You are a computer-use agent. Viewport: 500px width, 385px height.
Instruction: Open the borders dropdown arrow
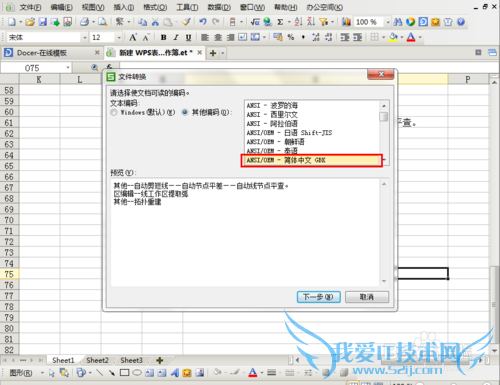[383, 37]
